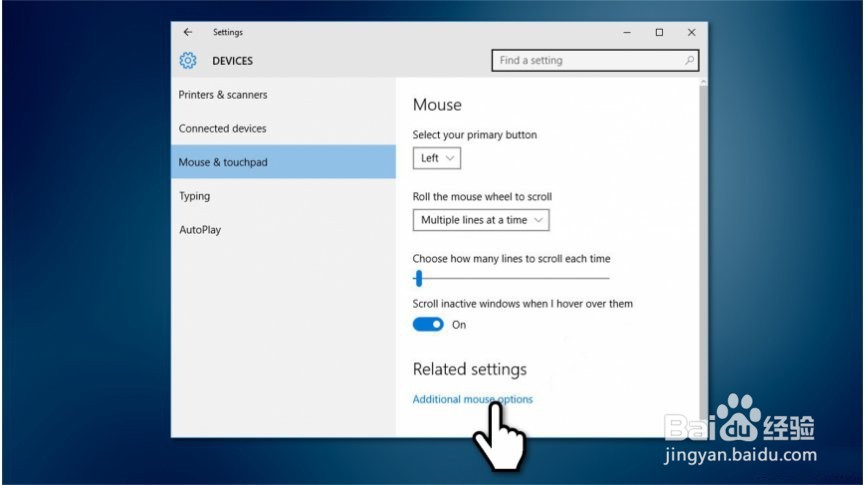
Task: Click the Devices gear icon
Action: tap(188, 60)
